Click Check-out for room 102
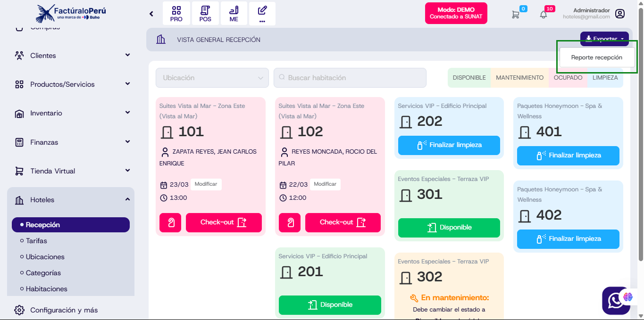Image resolution: width=644 pixels, height=320 pixels. coord(343,222)
